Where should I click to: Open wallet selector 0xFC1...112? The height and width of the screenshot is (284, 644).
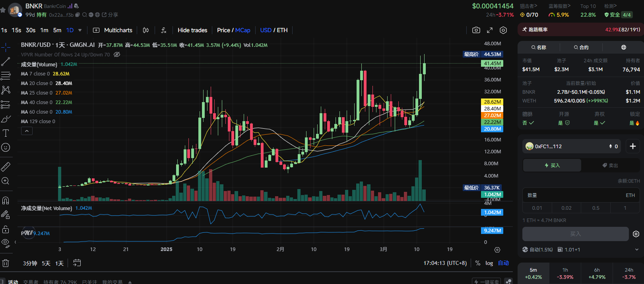[x=572, y=146]
